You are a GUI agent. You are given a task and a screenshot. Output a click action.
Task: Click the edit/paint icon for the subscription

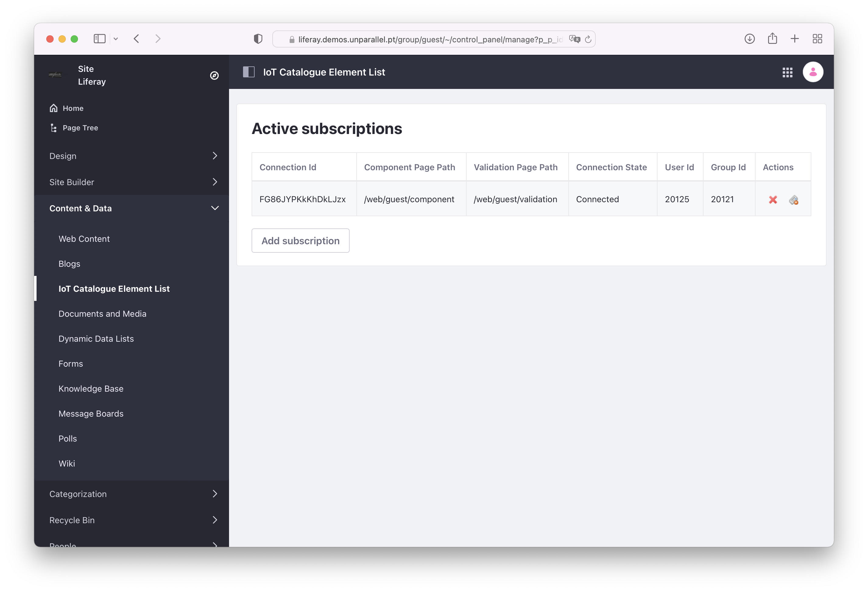pyautogui.click(x=794, y=199)
